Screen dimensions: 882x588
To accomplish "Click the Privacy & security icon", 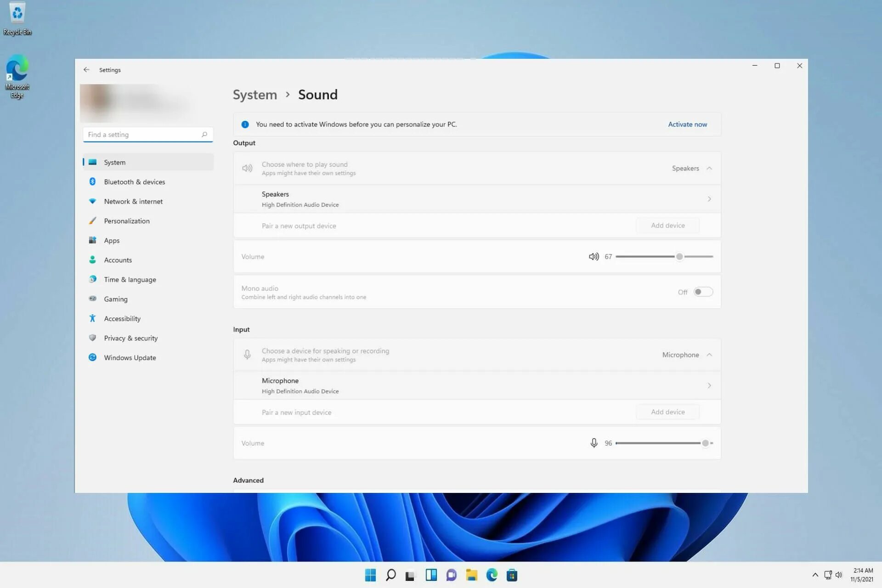I will click(x=92, y=338).
